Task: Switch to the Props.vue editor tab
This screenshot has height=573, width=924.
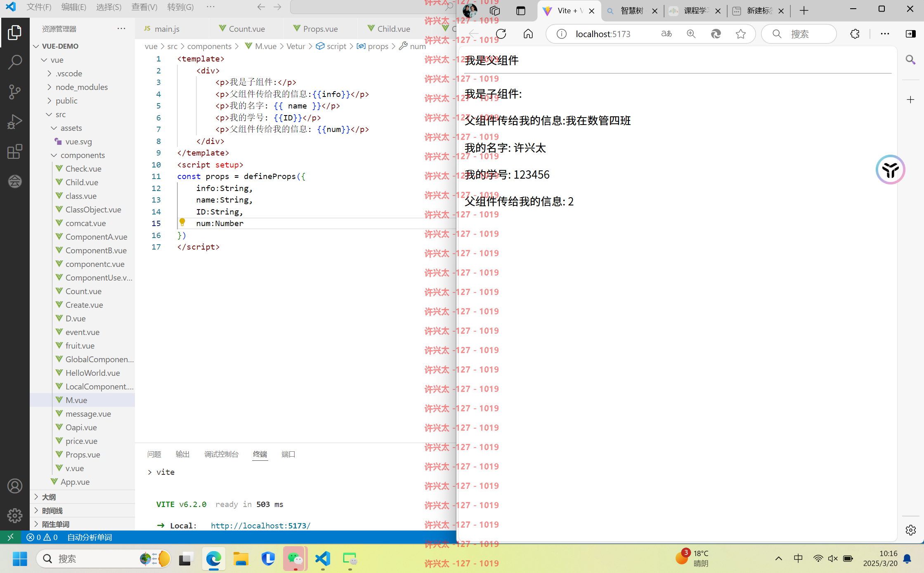Action: (x=320, y=29)
